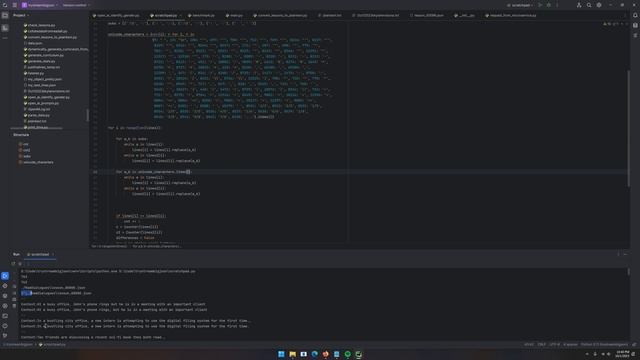Click the editor vertical scrollbar thumb
The width and height of the screenshot is (640, 360).
tap(629, 129)
